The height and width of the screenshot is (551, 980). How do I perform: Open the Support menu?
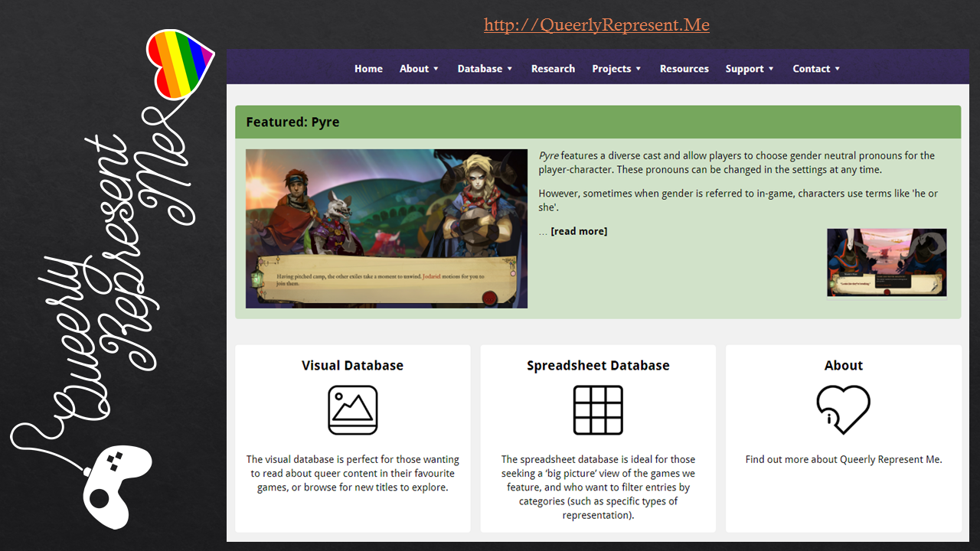click(745, 69)
